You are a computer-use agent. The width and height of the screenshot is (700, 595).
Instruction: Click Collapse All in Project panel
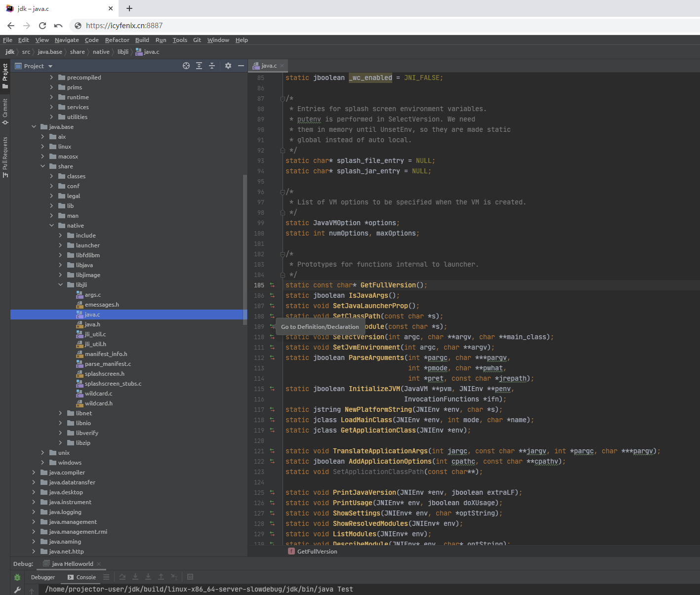212,66
